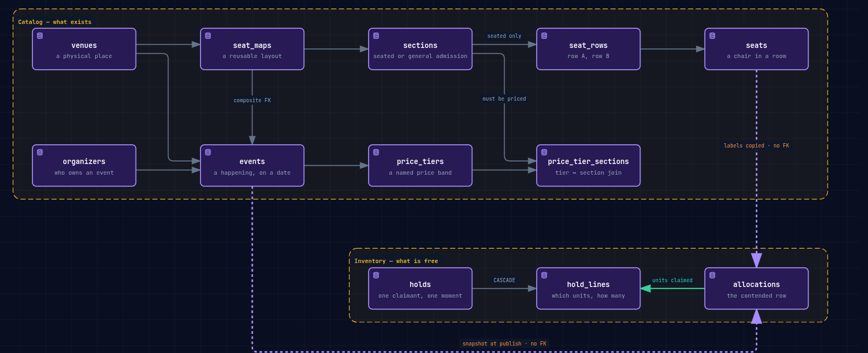Click the 'labels copied · no FK' edge label

756,146
